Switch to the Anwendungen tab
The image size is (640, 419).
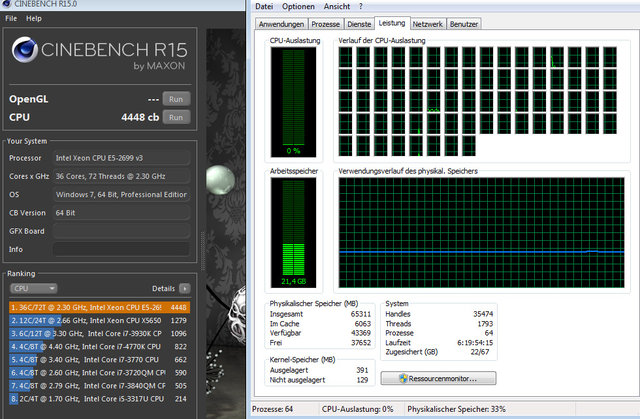pyautogui.click(x=281, y=24)
